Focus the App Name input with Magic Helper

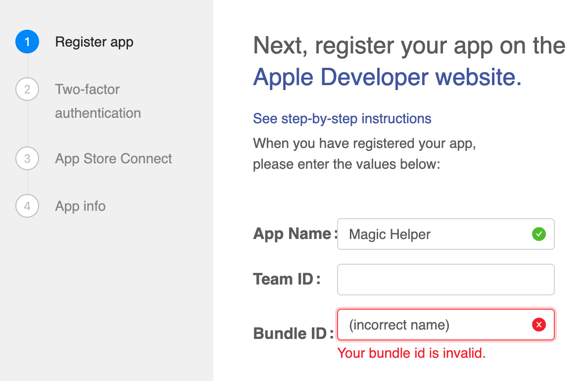click(x=446, y=234)
